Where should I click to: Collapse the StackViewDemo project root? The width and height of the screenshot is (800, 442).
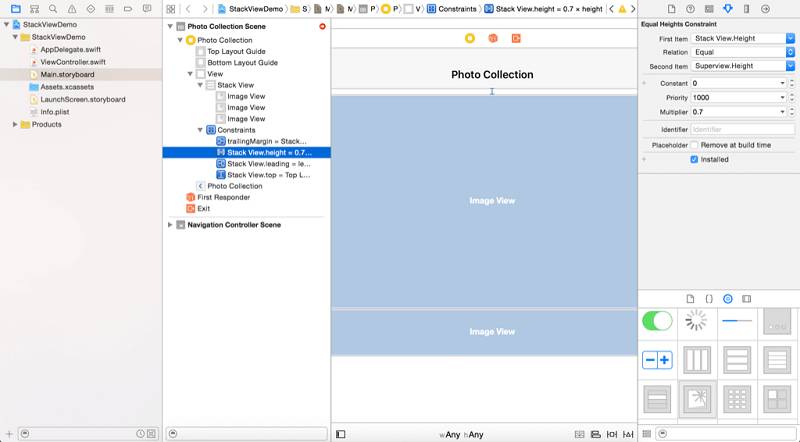pos(6,24)
